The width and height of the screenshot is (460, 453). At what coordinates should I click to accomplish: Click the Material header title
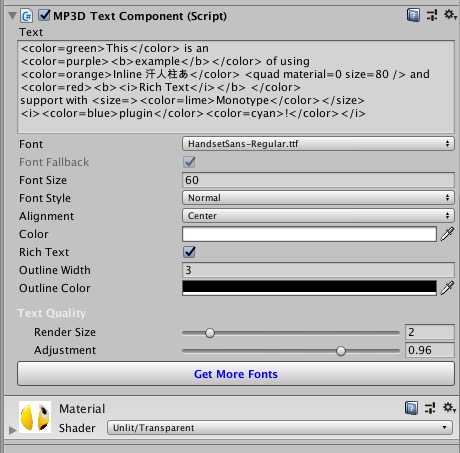[82, 409]
